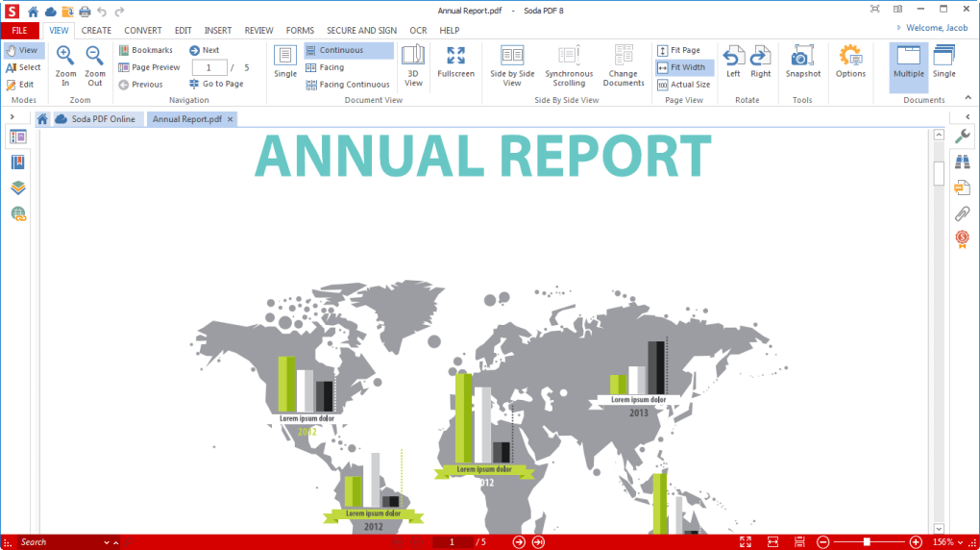Open the 3D View
The width and height of the screenshot is (980, 550).
point(413,65)
